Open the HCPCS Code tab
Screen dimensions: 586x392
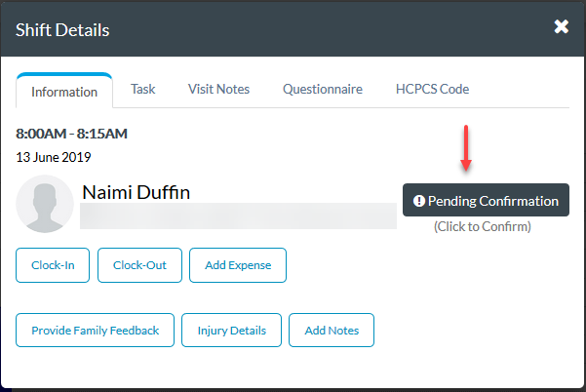click(x=432, y=89)
